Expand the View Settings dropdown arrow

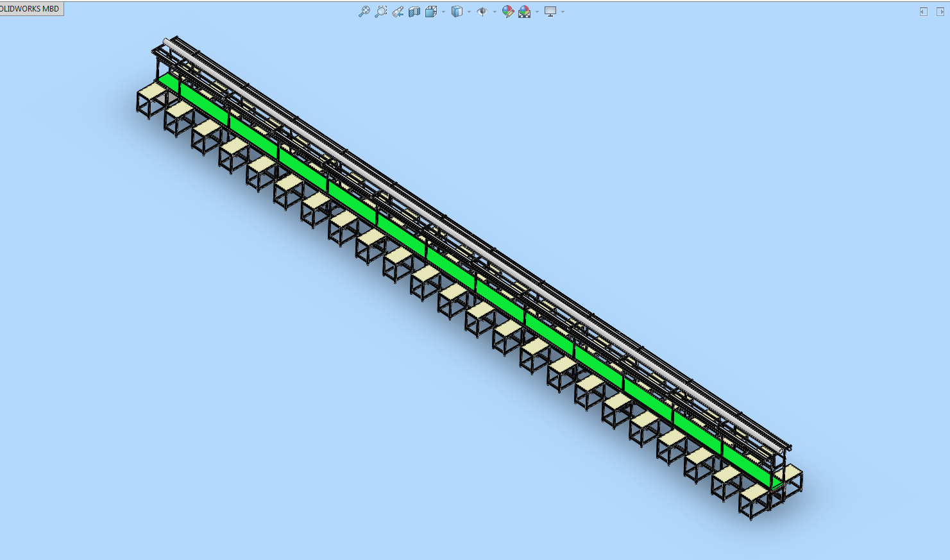563,12
